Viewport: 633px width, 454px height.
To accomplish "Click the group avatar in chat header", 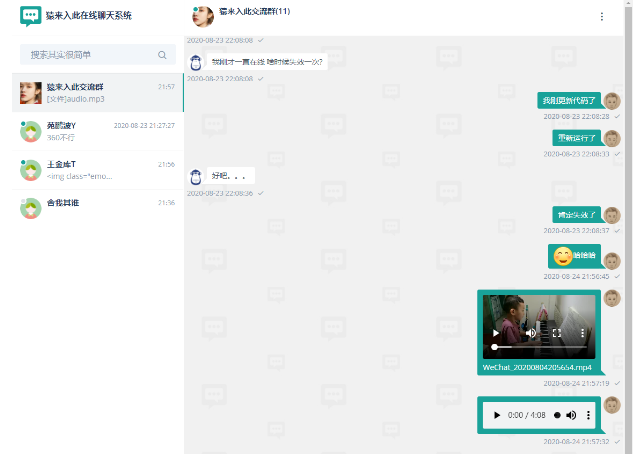I will (203, 17).
